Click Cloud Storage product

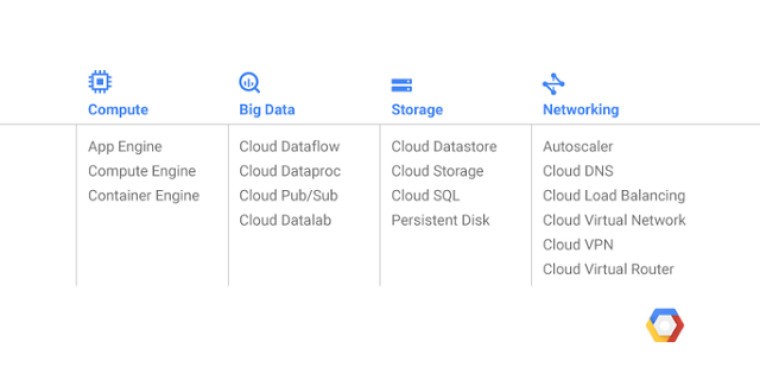pyautogui.click(x=437, y=171)
